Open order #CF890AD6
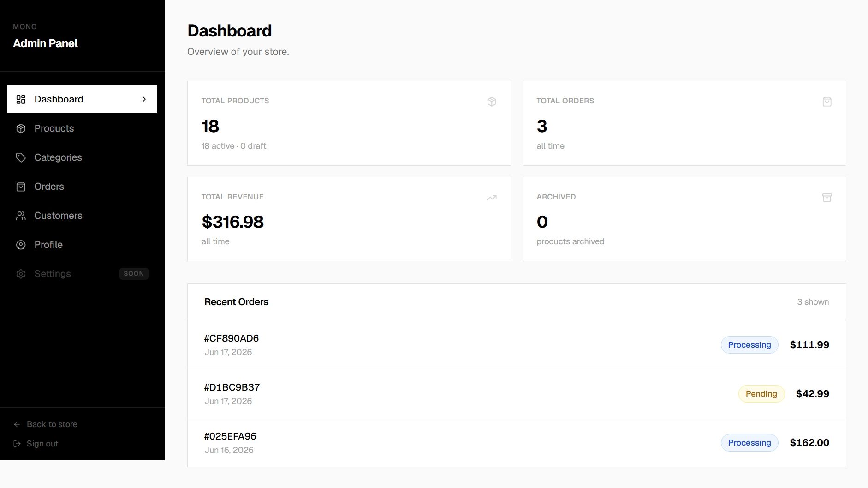 517,345
